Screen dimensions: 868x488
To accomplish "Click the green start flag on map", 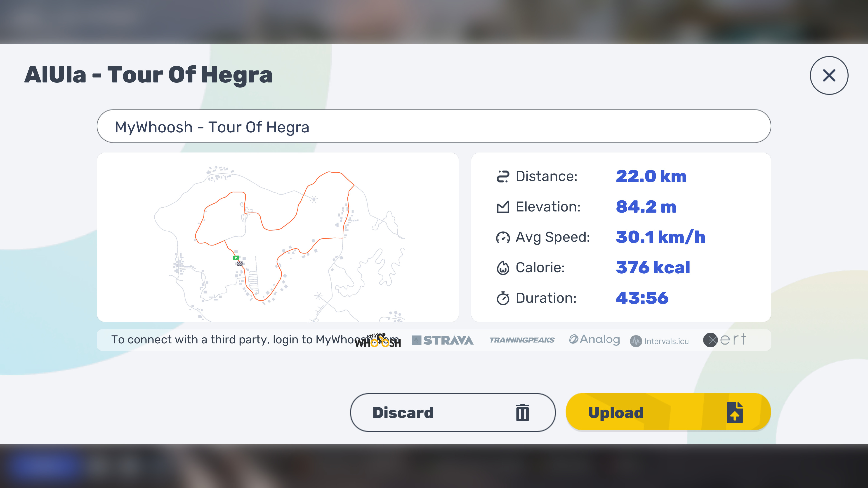I will click(x=236, y=258).
